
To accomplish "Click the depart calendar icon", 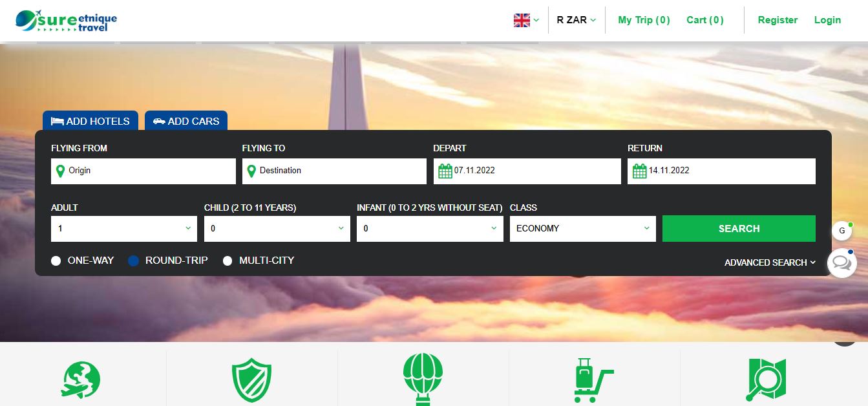I will (445, 171).
